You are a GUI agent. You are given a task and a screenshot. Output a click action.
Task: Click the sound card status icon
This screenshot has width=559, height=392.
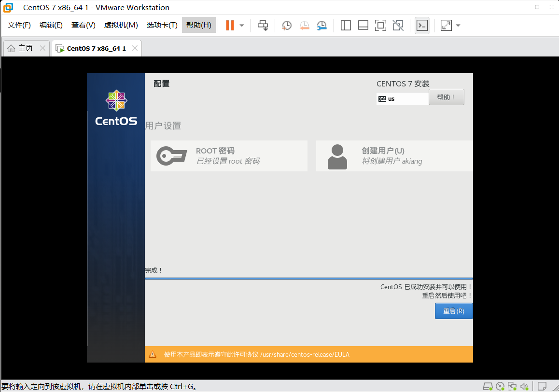(x=524, y=386)
